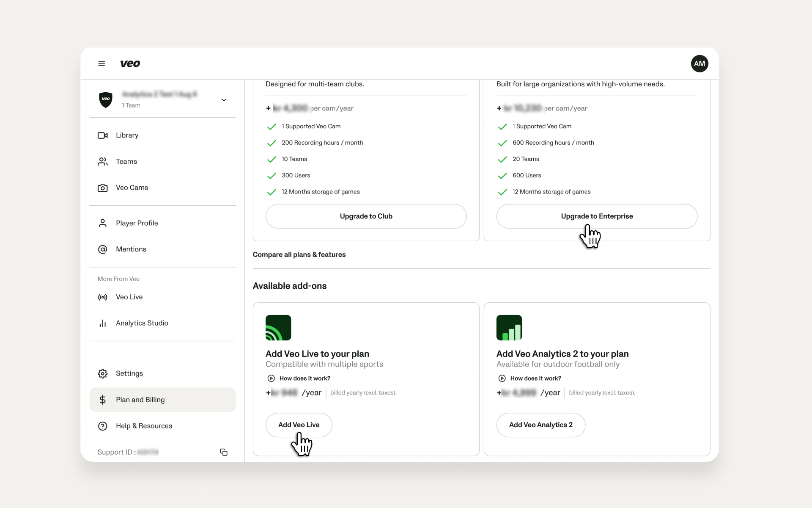
Task: Copy the Support ID with copy icon
Action: coord(224,452)
